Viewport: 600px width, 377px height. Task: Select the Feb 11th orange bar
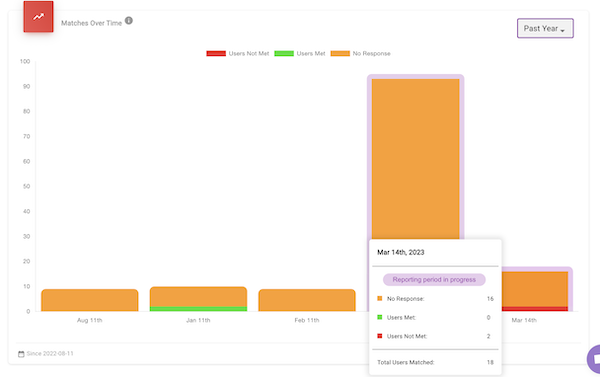click(x=307, y=300)
